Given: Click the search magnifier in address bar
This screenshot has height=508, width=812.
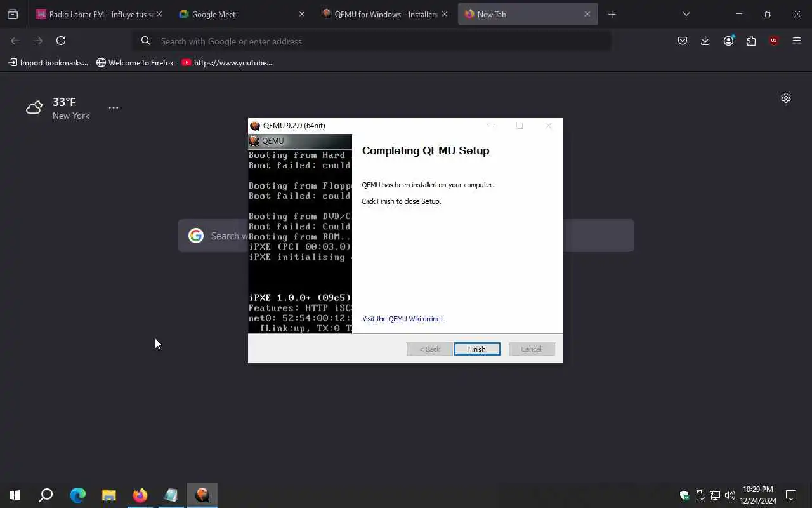Looking at the screenshot, I should point(146,41).
